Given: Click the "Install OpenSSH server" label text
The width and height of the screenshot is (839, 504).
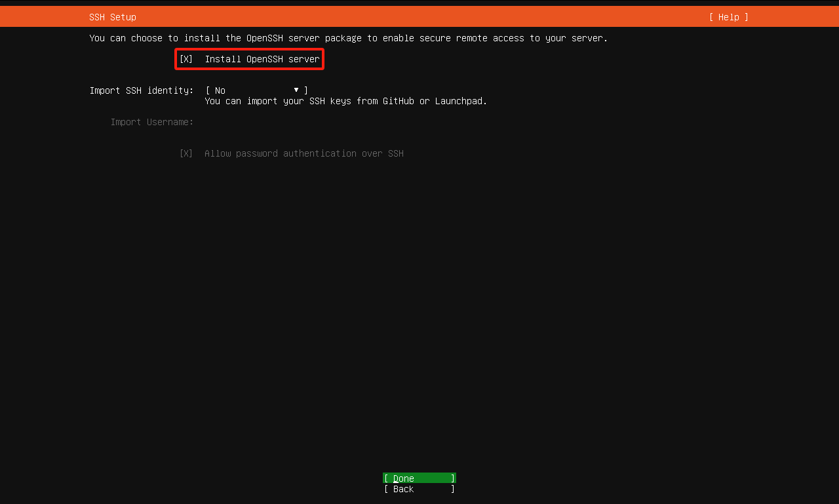Looking at the screenshot, I should 262,59.
